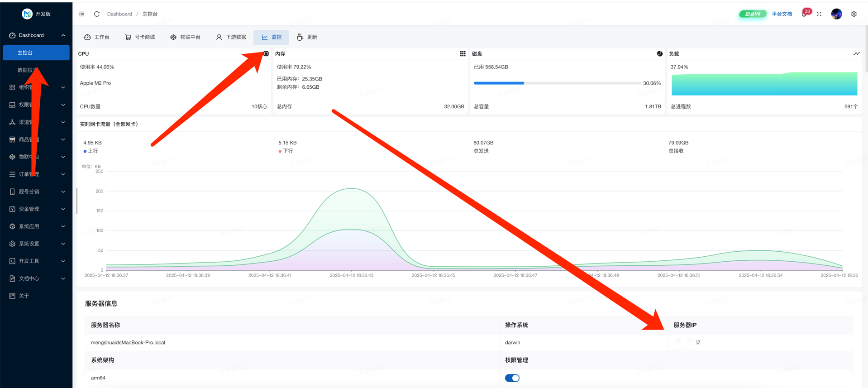The width and height of the screenshot is (868, 388).
Task: Click the disk usage progress bar
Action: point(557,83)
